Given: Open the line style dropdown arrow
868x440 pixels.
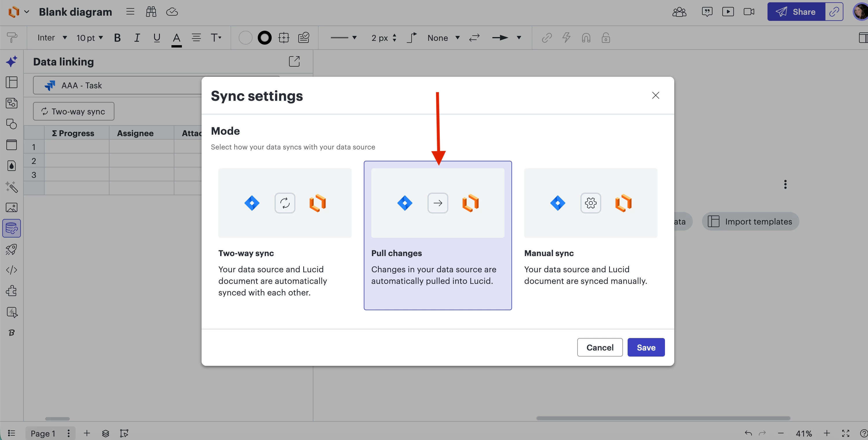Looking at the screenshot, I should [354, 38].
